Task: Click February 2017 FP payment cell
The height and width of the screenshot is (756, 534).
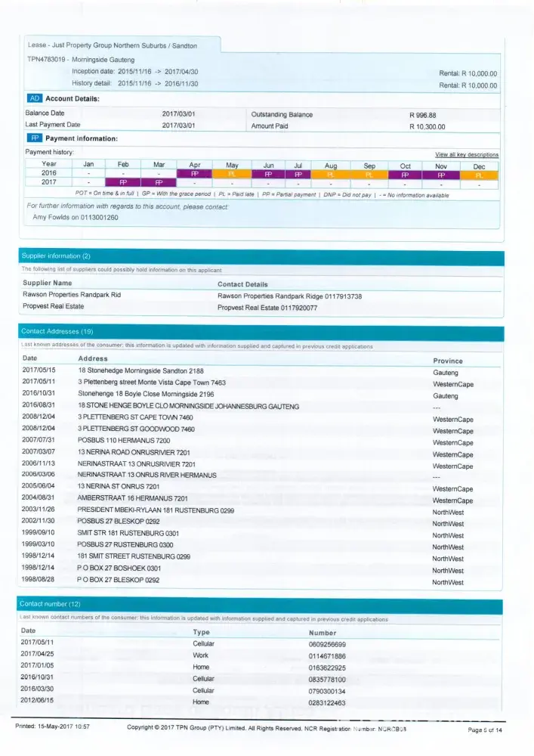Action: click(x=124, y=183)
